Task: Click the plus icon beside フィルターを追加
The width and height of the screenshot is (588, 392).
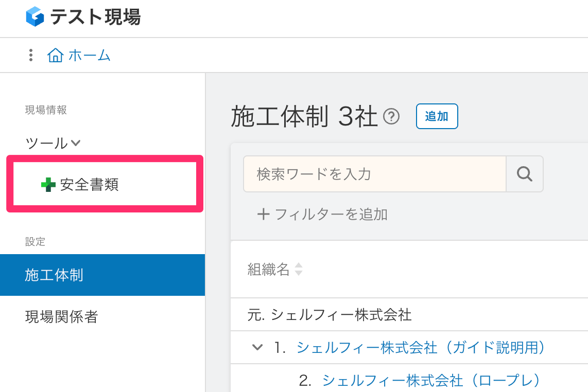Action: (263, 214)
